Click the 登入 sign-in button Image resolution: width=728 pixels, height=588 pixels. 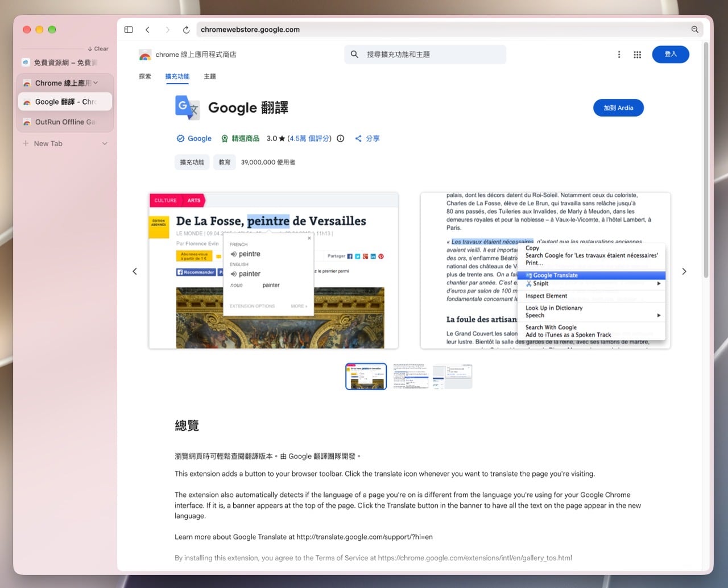tap(671, 54)
